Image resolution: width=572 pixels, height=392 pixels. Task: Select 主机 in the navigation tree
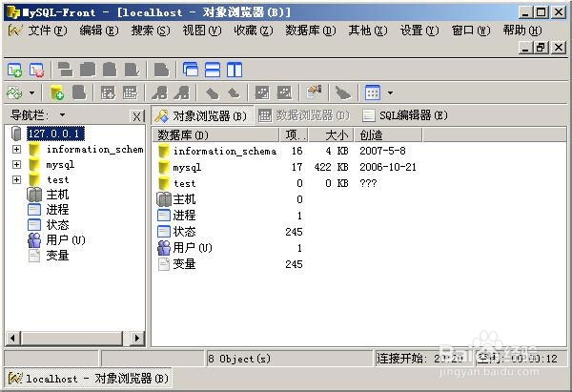click(57, 195)
